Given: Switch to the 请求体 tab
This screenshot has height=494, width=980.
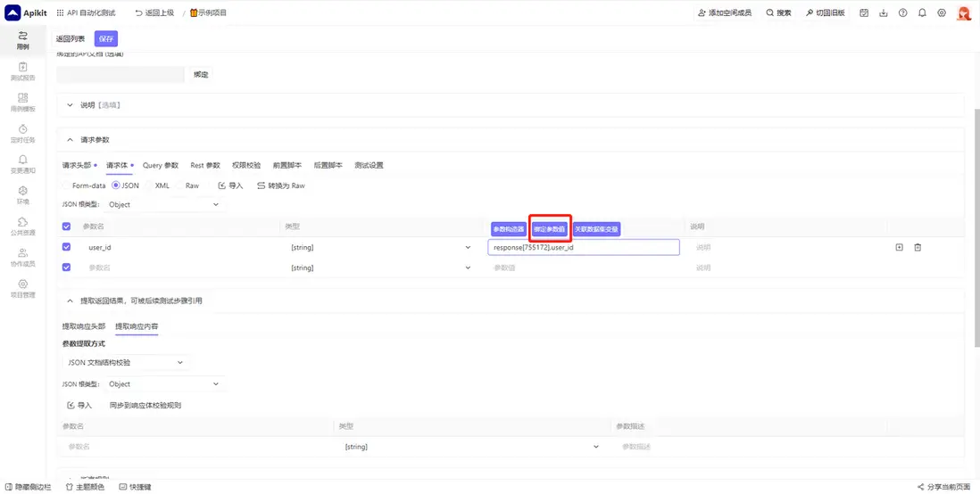Looking at the screenshot, I should (120, 166).
